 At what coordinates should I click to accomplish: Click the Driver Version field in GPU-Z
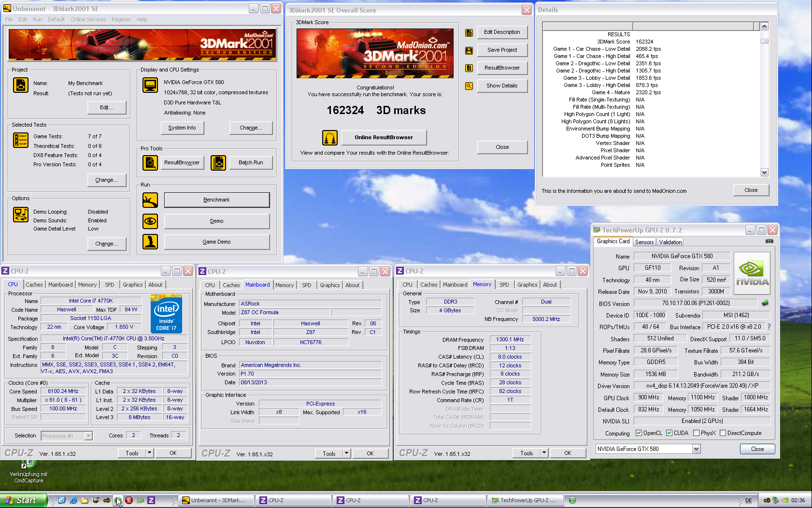[x=702, y=386]
